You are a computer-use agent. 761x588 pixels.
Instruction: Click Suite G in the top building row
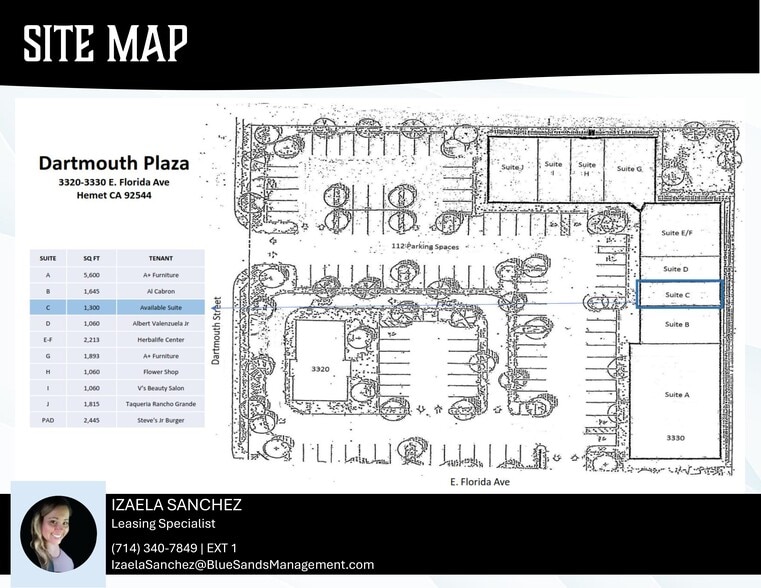coord(628,168)
